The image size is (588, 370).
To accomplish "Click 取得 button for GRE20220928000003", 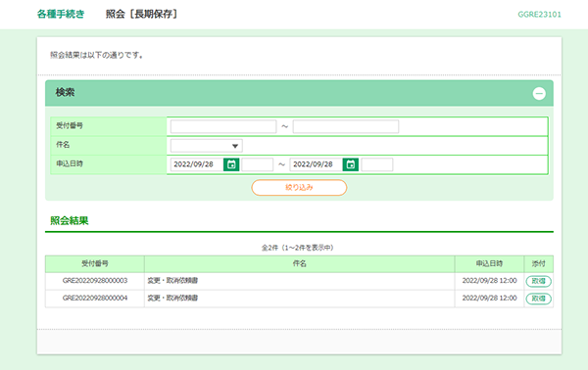I will 538,281.
